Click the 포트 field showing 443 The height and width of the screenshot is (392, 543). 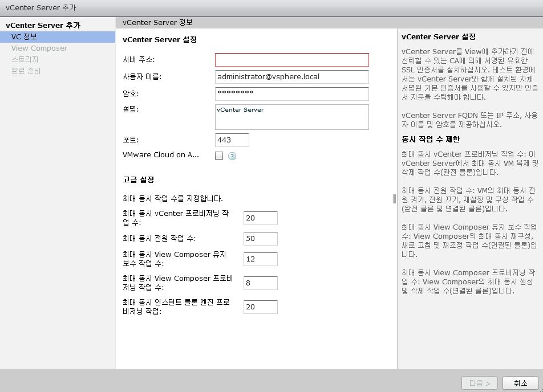point(232,140)
